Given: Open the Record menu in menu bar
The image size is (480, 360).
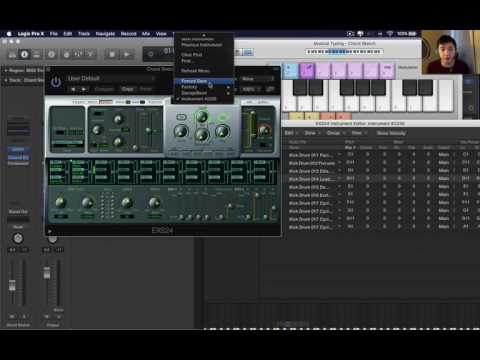Looking at the screenshot, I should point(128,34).
